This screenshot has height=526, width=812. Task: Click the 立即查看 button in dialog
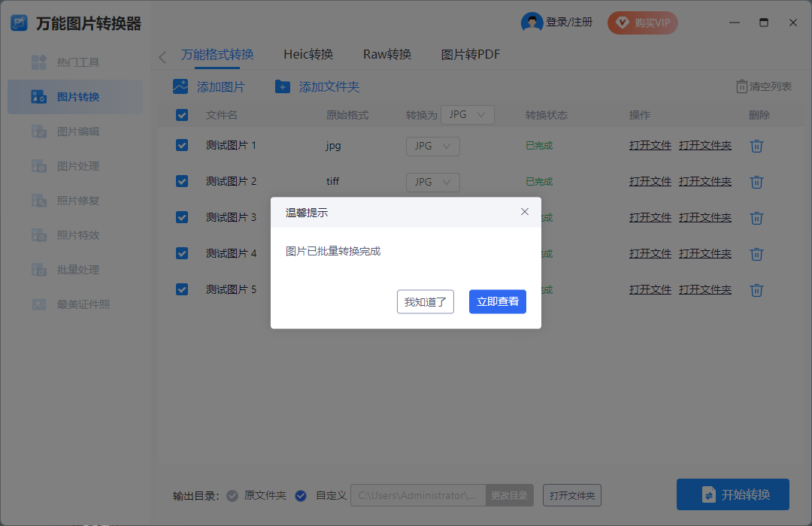tap(497, 301)
